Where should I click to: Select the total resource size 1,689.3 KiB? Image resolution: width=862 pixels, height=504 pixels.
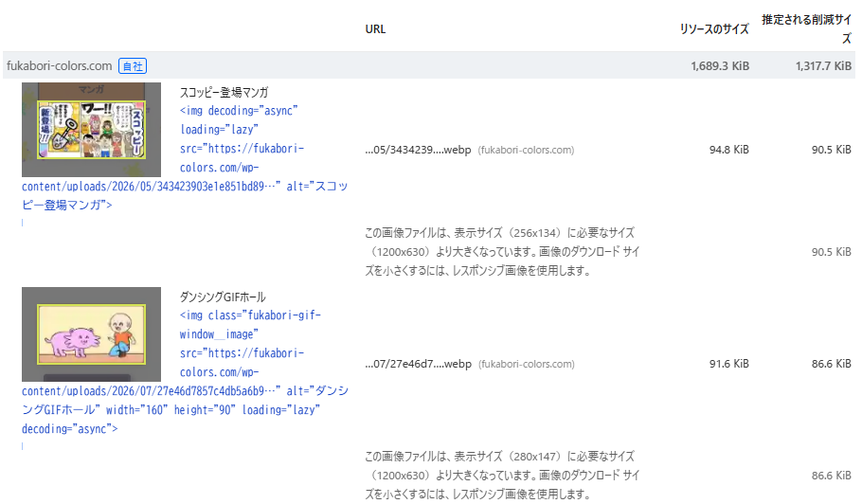click(x=720, y=66)
